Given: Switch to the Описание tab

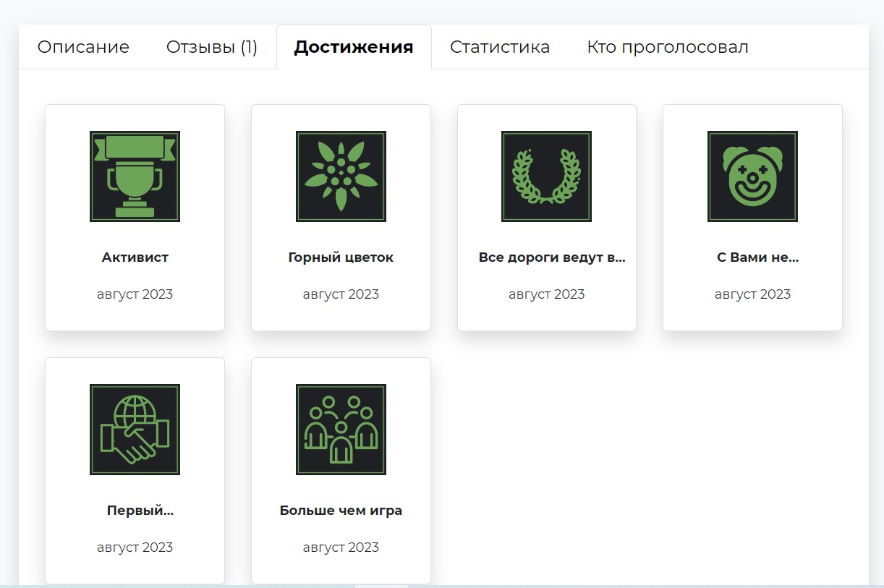Looking at the screenshot, I should (83, 47).
